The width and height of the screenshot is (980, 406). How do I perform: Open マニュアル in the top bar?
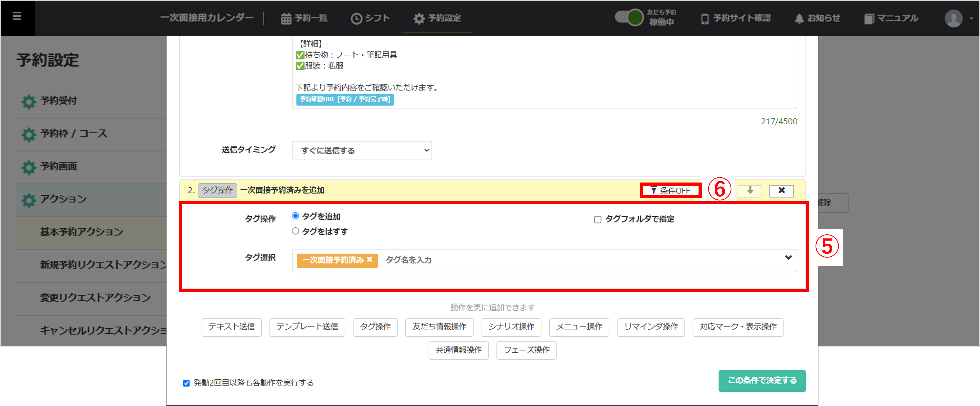(891, 18)
